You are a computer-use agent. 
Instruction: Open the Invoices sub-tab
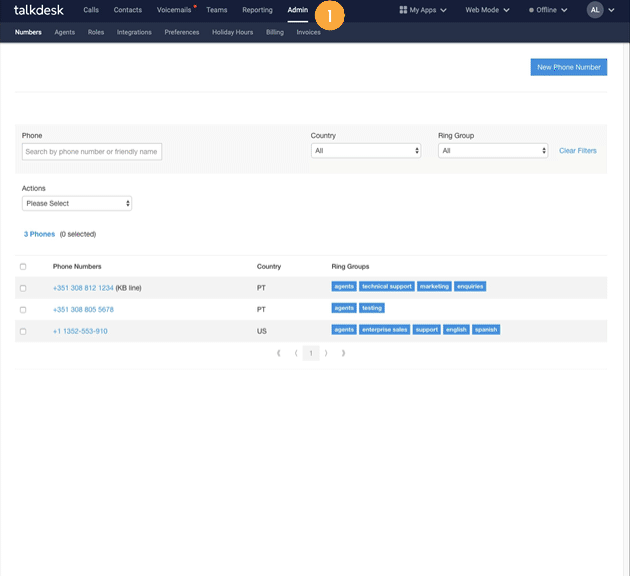pyautogui.click(x=308, y=32)
